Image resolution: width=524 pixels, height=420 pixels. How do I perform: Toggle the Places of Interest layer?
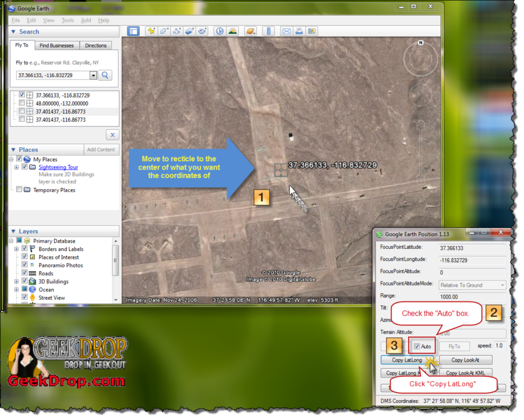[24, 257]
